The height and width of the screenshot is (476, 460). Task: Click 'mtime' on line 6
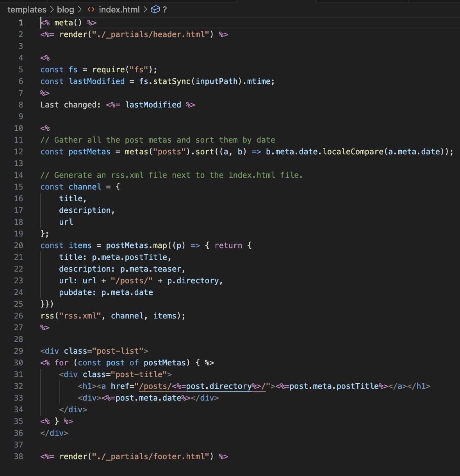[x=259, y=81]
